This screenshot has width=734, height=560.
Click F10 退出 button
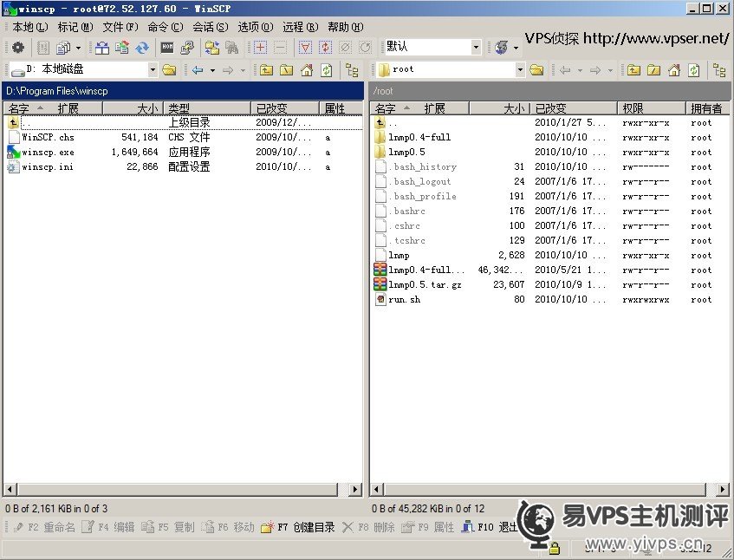click(489, 527)
